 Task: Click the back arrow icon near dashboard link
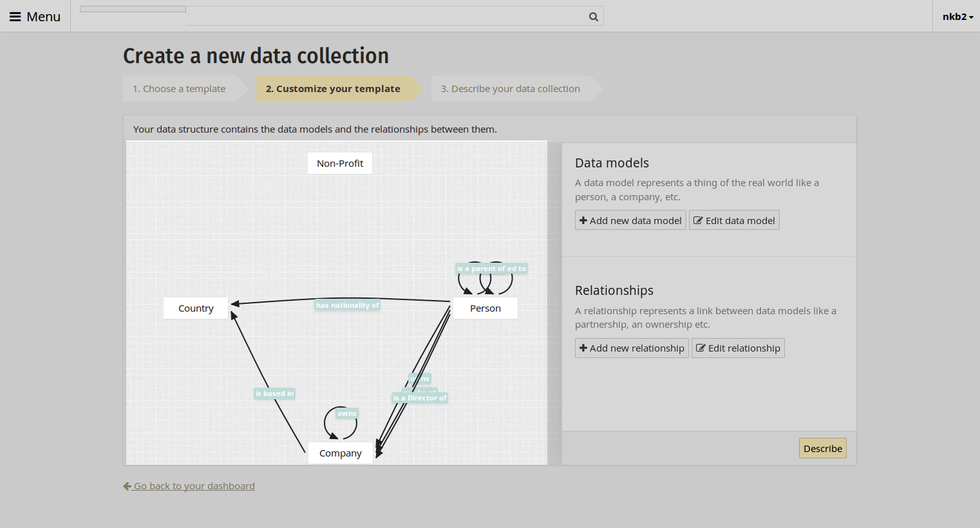pyautogui.click(x=127, y=486)
